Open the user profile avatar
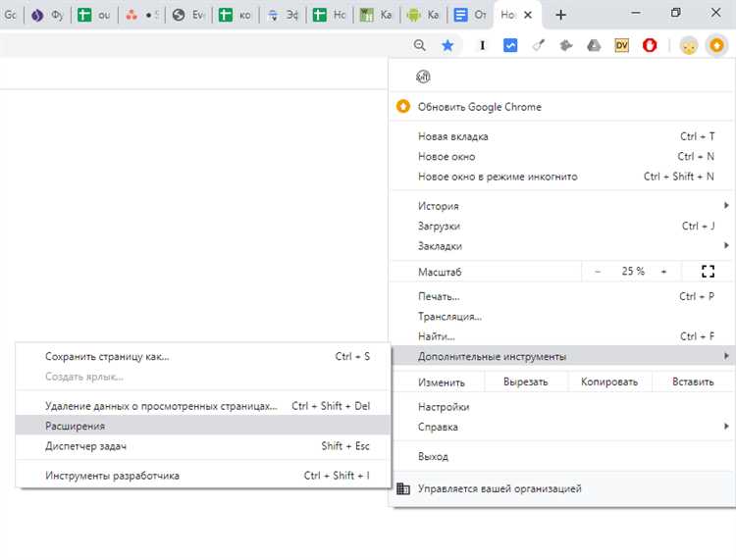 tap(689, 45)
